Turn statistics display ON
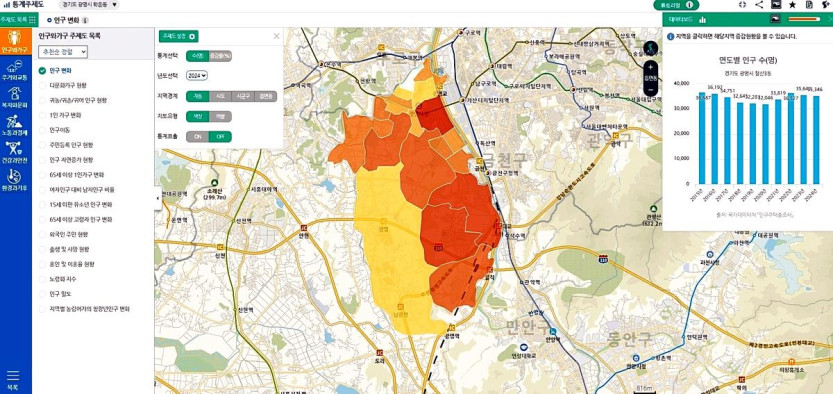Image resolution: width=833 pixels, height=394 pixels. click(198, 136)
